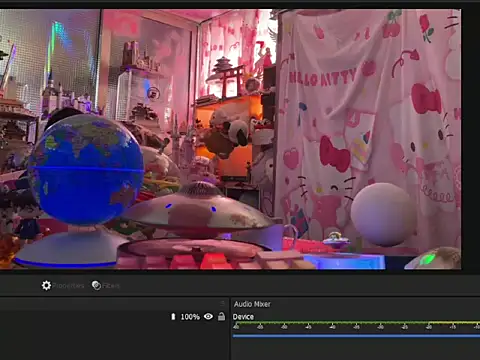Click the blue Device volume slider

pyautogui.click(x=356, y=336)
